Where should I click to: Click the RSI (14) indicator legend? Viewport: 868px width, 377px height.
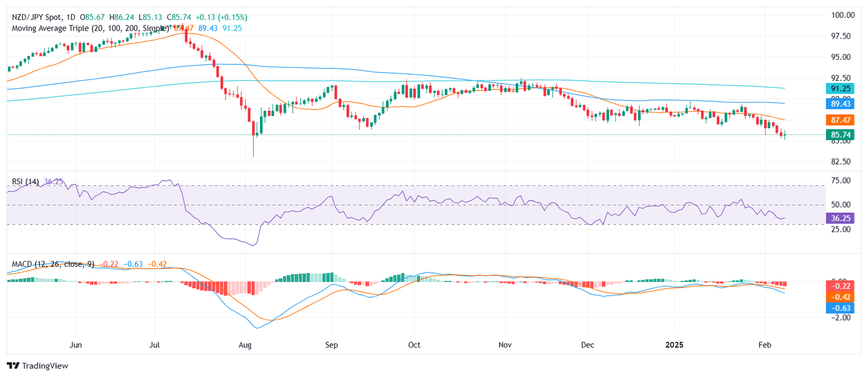click(27, 182)
